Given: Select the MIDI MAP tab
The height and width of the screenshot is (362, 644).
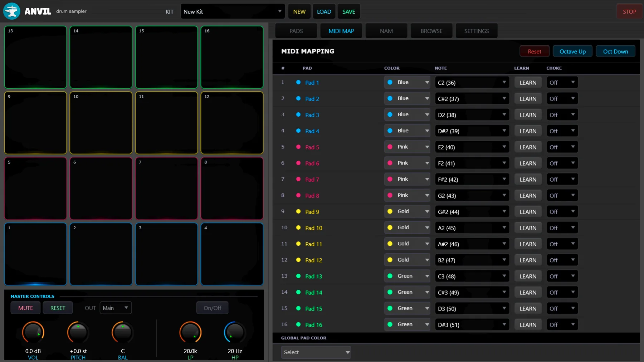Looking at the screenshot, I should [x=341, y=31].
